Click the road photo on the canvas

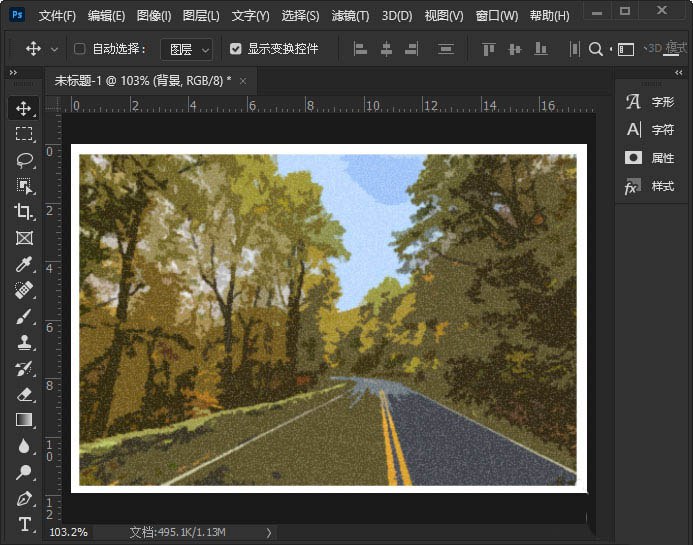328,319
